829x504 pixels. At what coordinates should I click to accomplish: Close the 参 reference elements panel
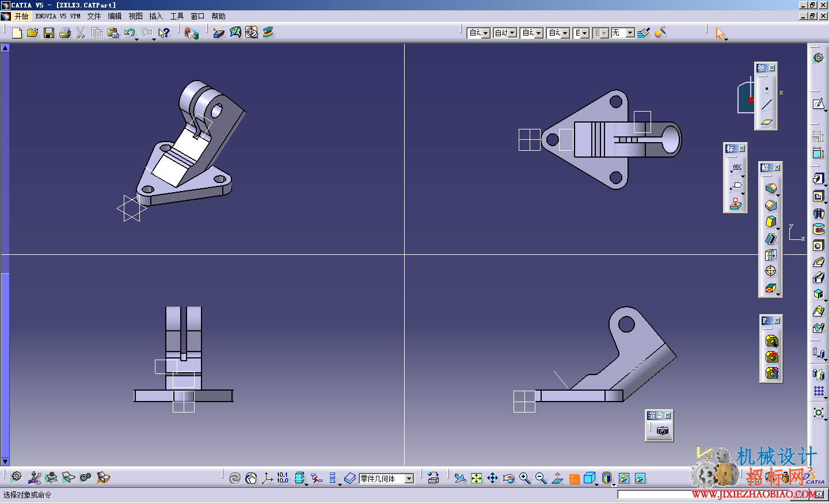click(x=772, y=68)
